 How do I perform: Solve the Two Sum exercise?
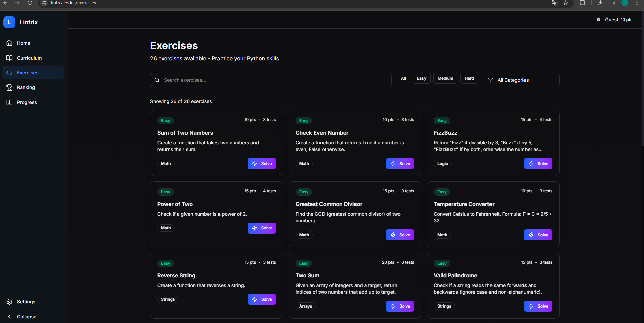(x=400, y=306)
